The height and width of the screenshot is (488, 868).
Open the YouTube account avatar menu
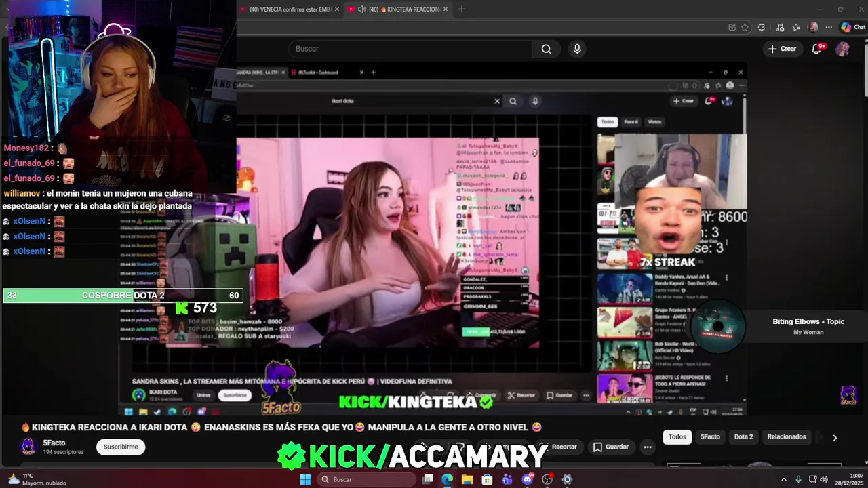pyautogui.click(x=842, y=49)
